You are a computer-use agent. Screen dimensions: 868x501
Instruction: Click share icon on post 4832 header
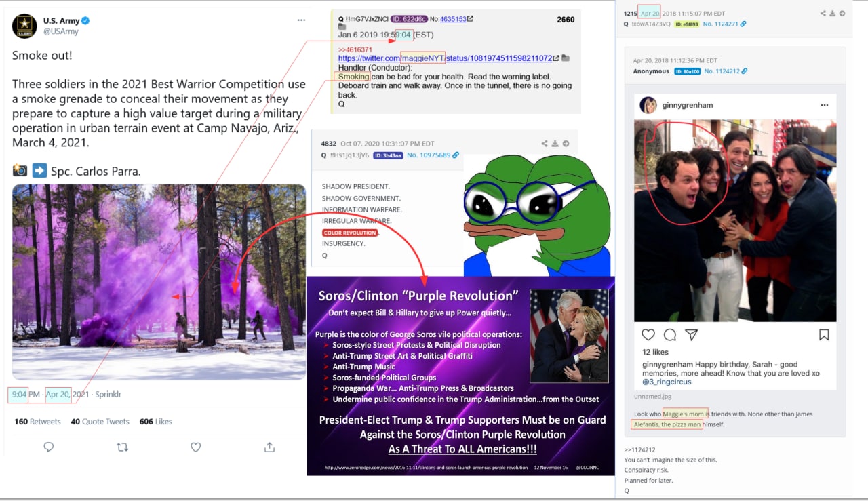(x=545, y=144)
